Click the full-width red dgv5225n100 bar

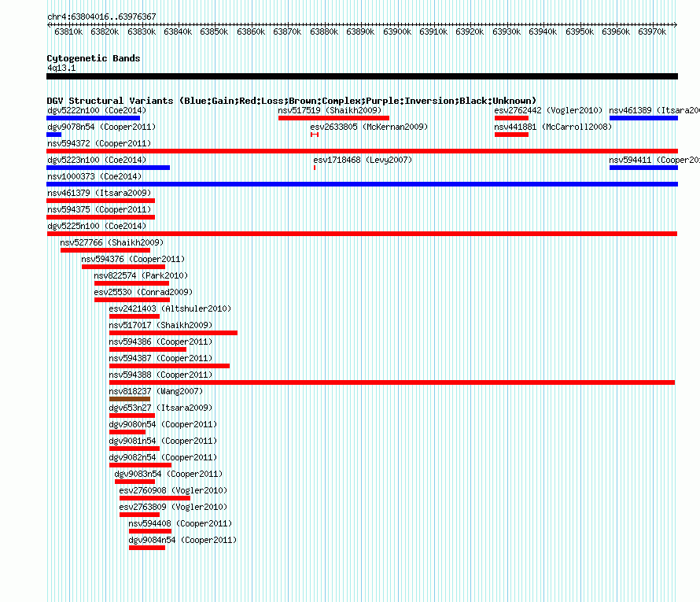pyautogui.click(x=362, y=234)
